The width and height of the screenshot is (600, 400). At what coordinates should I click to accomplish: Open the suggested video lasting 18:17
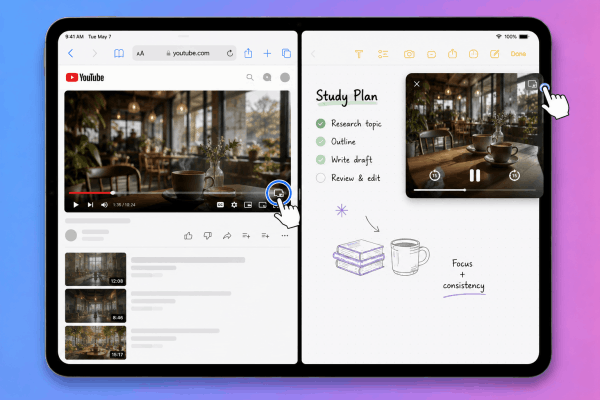(96, 343)
